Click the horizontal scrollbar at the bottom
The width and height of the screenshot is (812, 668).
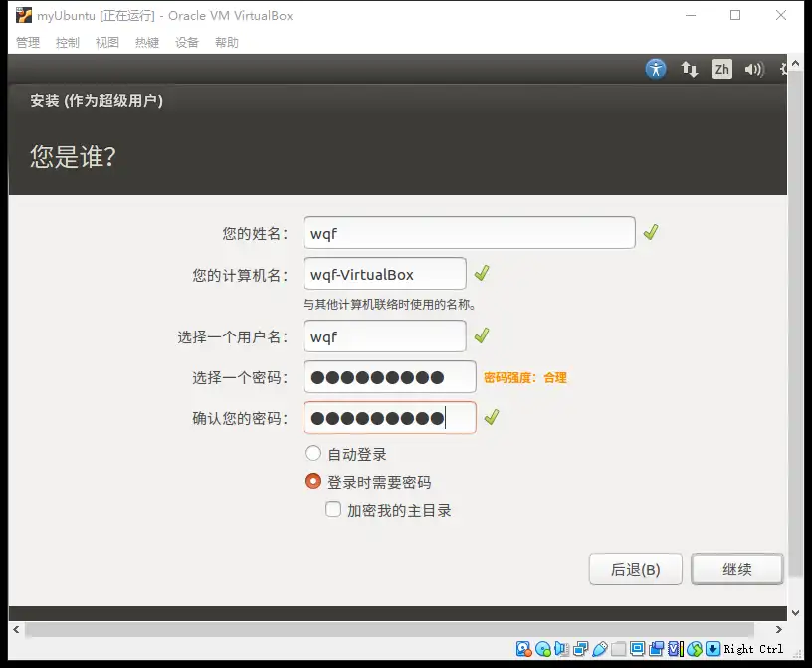coord(398,629)
